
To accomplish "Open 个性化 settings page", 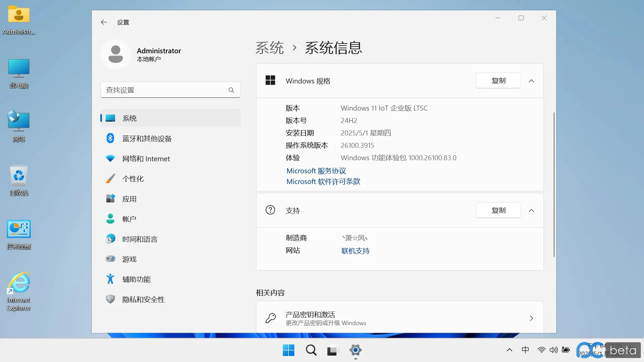I will [x=170, y=179].
